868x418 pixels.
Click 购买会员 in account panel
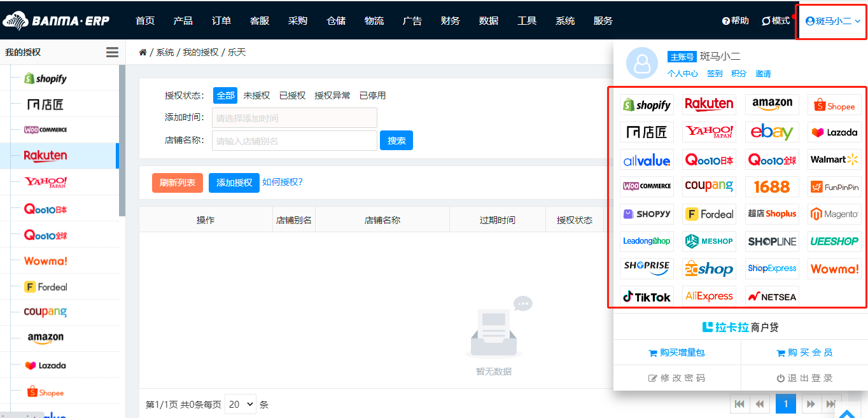pos(804,352)
